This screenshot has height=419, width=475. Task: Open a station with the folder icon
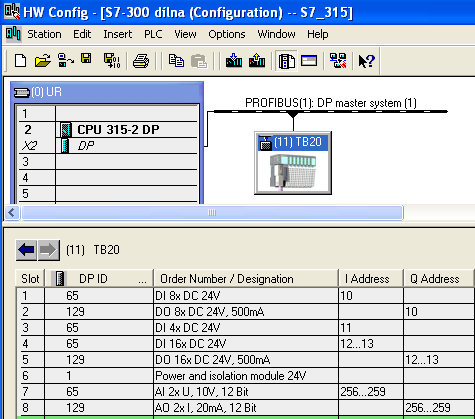[x=43, y=61]
